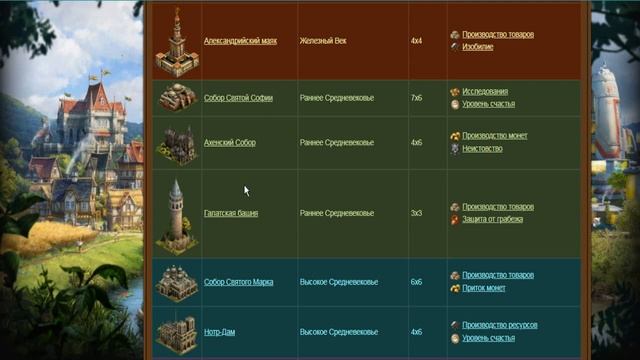Screen dimensions: 640x360
Task: Click the Защита от грабежа icon
Action: coord(455,220)
